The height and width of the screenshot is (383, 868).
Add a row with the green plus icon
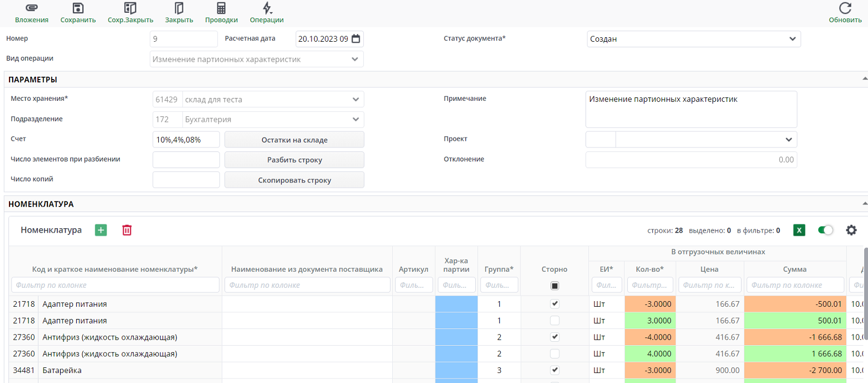click(x=101, y=230)
